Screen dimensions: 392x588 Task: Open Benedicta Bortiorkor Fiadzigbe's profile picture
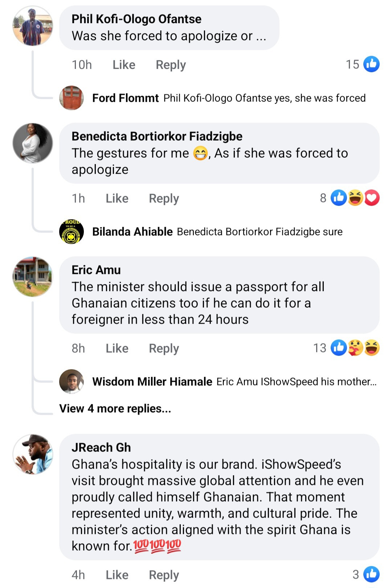pos(33,143)
